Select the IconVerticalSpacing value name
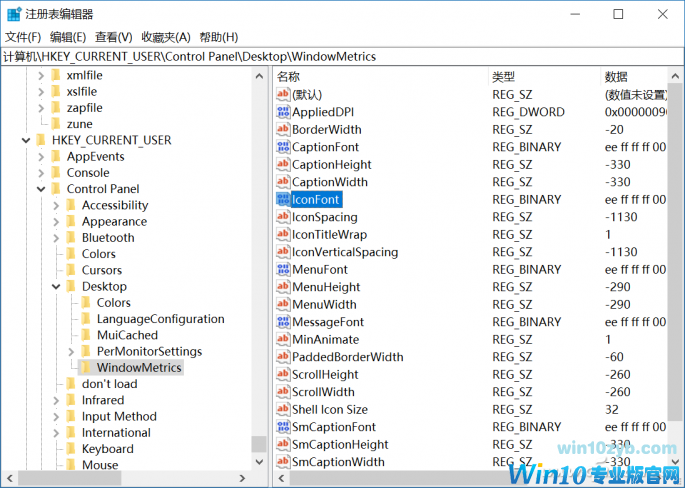The height and width of the screenshot is (488, 685). point(345,252)
